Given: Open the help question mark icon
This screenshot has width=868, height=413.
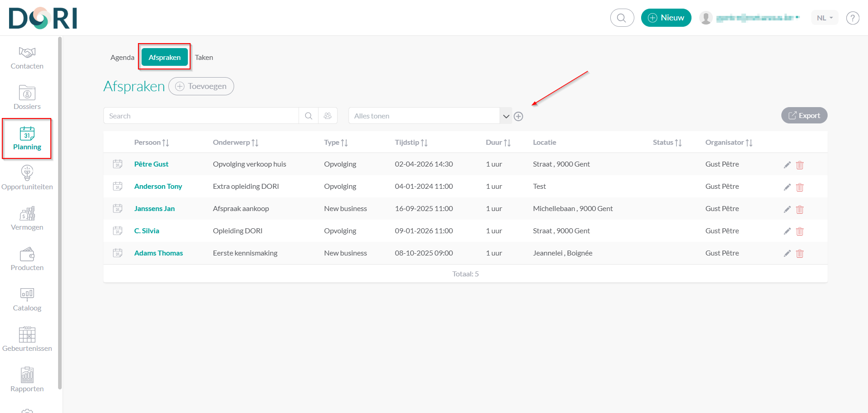Looking at the screenshot, I should tap(852, 18).
